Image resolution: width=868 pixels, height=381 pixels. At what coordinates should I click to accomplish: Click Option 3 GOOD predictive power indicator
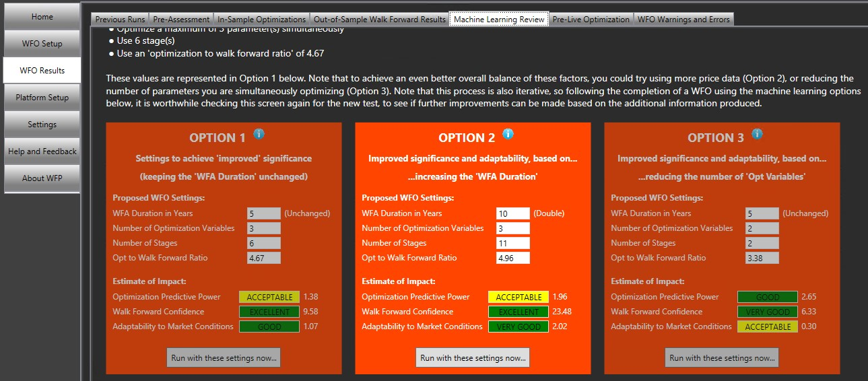point(768,297)
